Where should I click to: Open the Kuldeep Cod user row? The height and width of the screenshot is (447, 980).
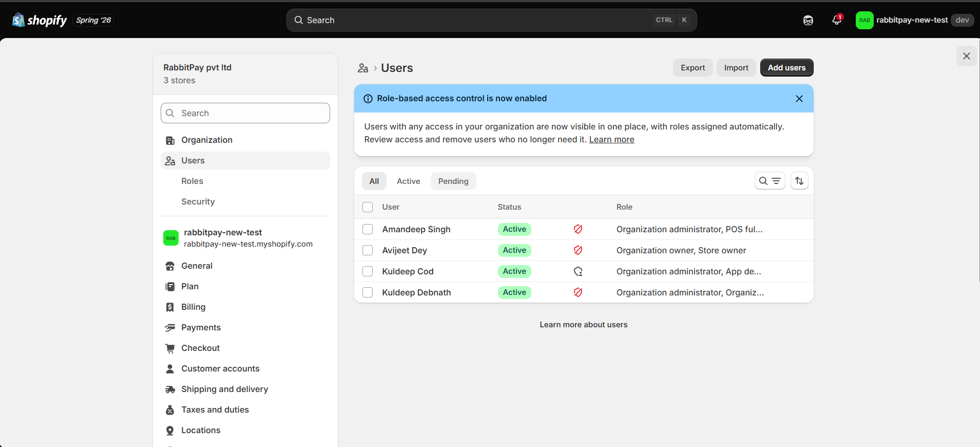click(584, 271)
